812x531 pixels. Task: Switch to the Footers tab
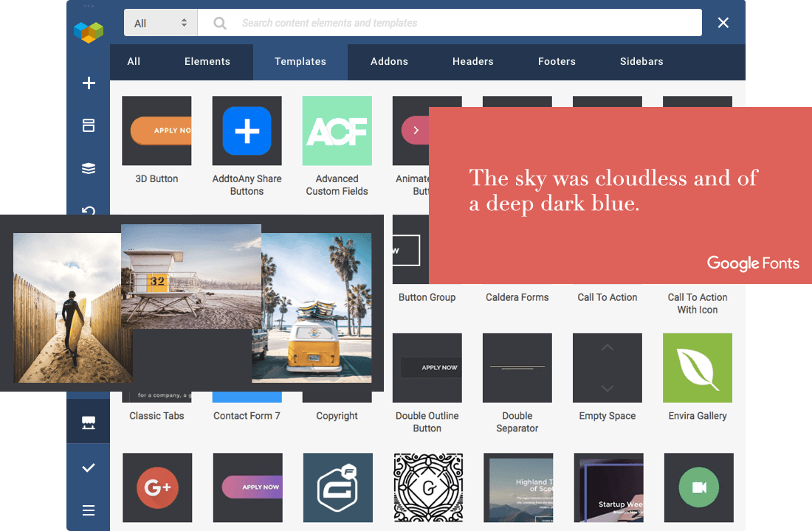tap(557, 62)
